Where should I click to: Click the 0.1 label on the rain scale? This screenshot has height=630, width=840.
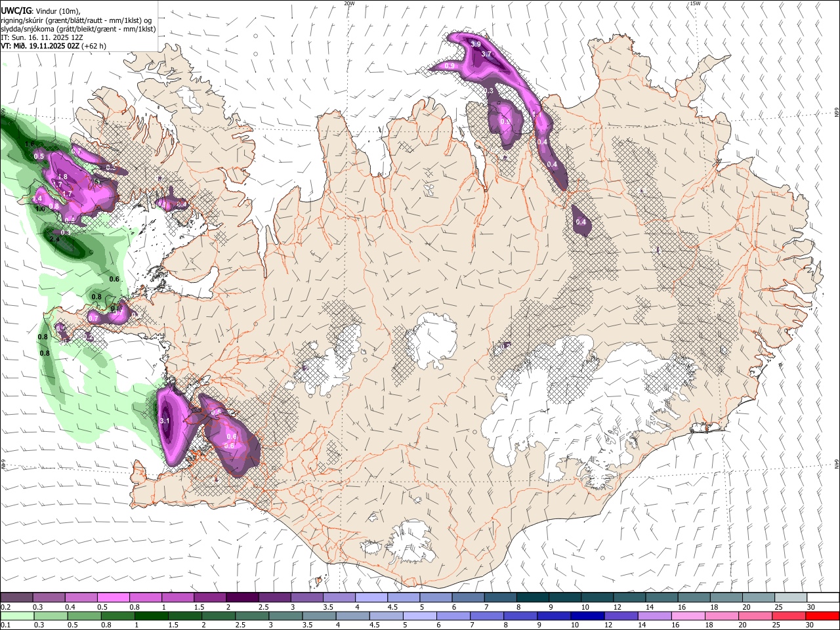tap(5, 625)
